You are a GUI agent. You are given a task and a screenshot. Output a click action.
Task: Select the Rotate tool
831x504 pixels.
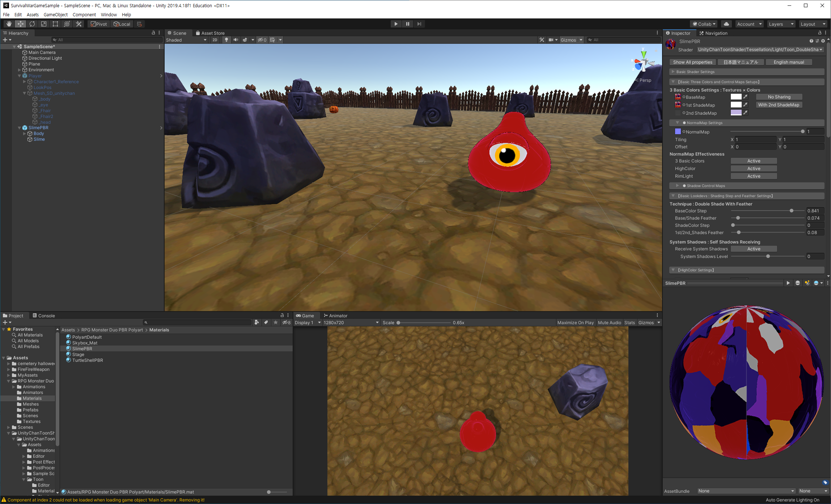tap(32, 24)
